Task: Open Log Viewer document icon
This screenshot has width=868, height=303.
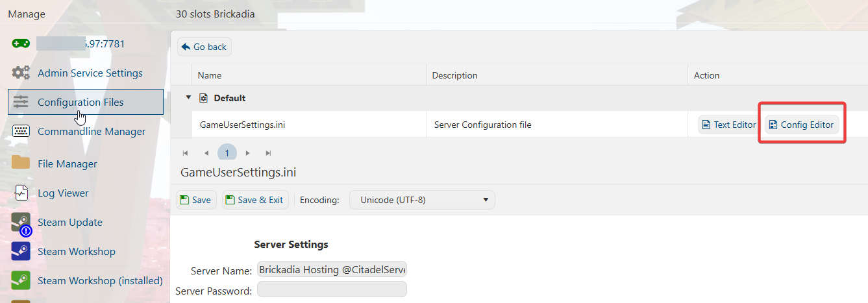Action: tap(21, 193)
